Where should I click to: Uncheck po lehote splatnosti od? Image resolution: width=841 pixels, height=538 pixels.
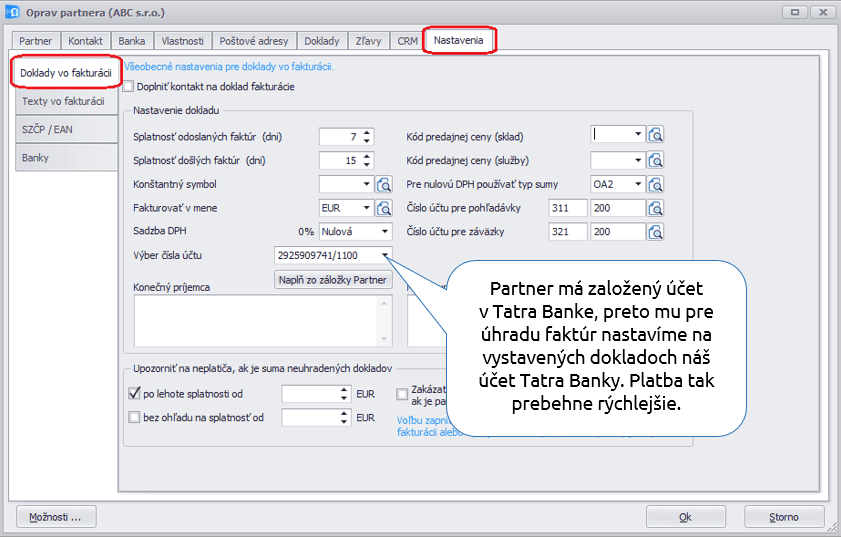(x=135, y=394)
